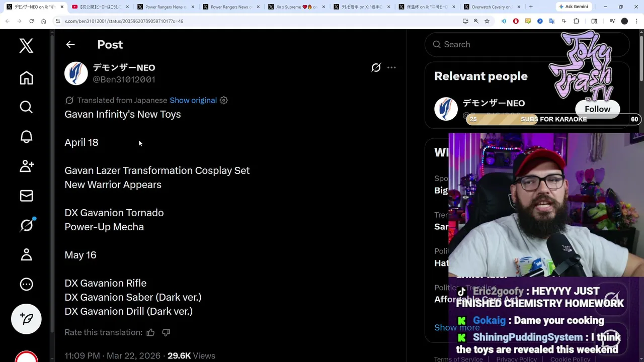Screen dimensions: 644x362
Task: Close the デモンザーNEO tab
Action: pyautogui.click(x=62, y=7)
